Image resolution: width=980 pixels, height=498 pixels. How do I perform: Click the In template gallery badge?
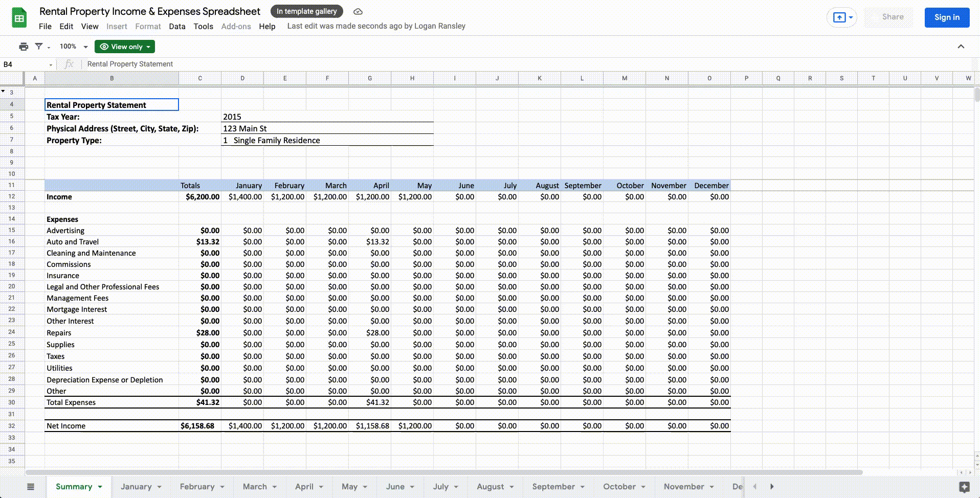(x=307, y=11)
